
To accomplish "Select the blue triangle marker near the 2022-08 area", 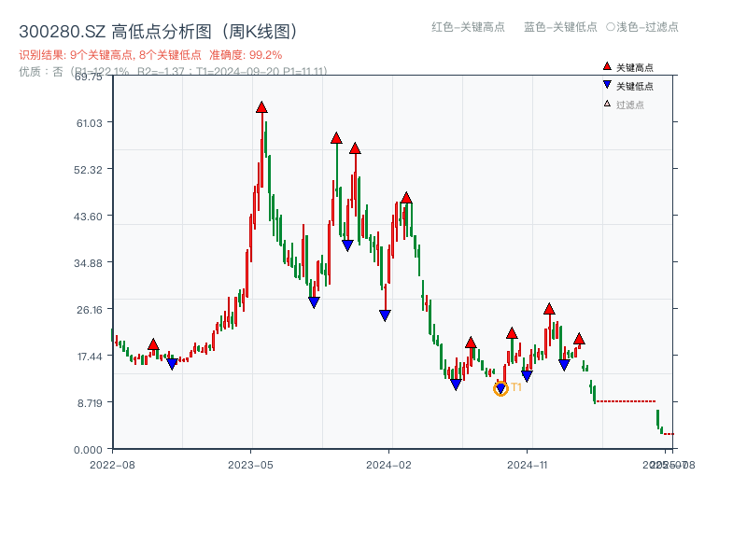I will tap(172, 362).
